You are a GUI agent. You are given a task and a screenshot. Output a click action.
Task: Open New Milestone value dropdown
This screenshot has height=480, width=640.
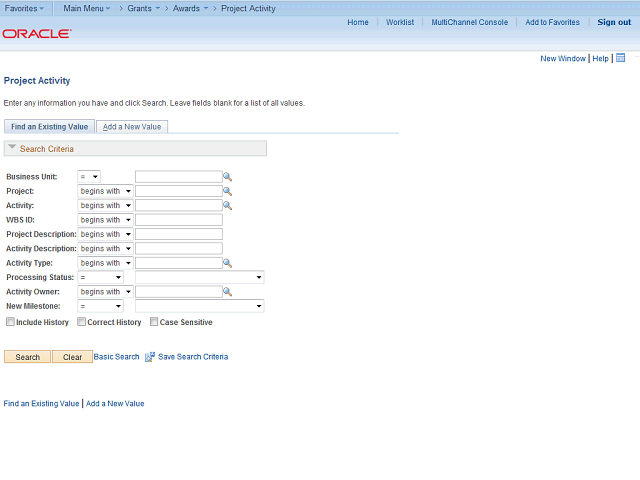[x=200, y=306]
